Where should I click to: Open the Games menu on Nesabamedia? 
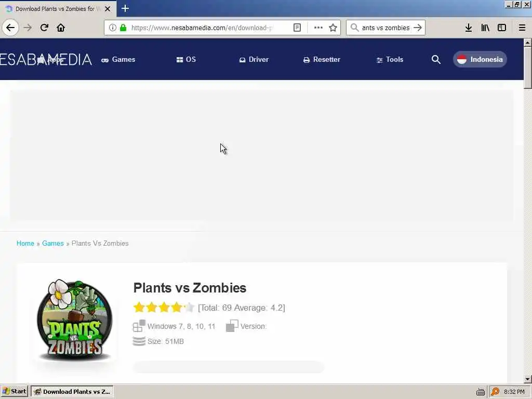[x=118, y=59]
